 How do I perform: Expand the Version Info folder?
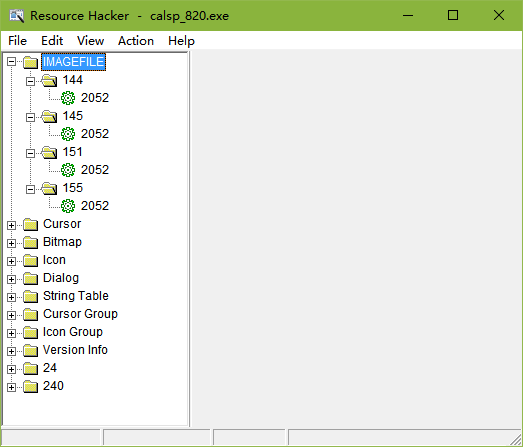point(11,351)
